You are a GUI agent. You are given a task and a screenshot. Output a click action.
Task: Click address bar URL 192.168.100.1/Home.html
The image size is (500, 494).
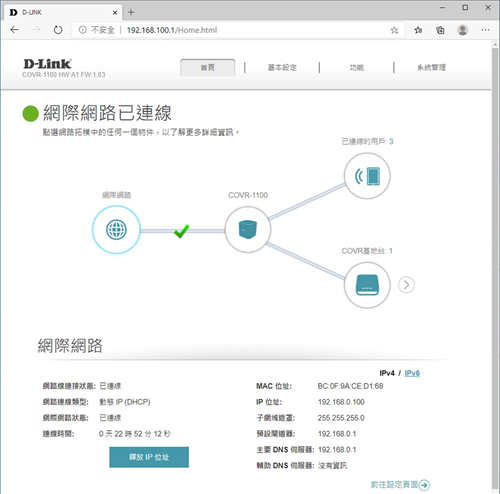tap(172, 30)
